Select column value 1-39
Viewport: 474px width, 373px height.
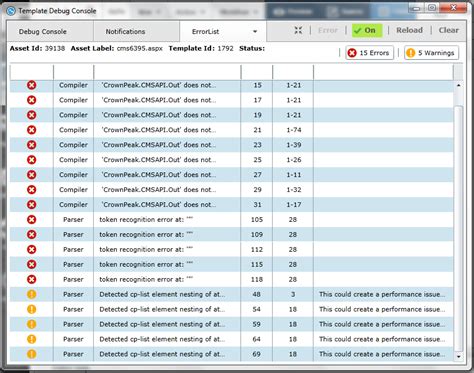(x=294, y=145)
